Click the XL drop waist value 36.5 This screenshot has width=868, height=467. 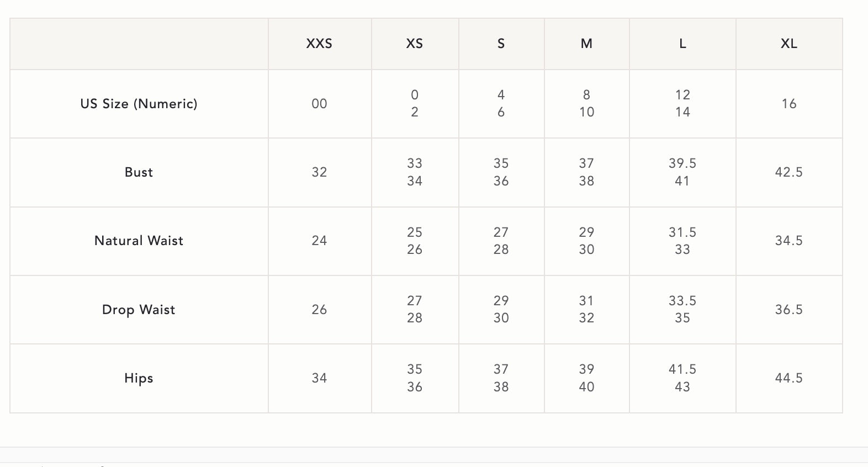coord(788,310)
